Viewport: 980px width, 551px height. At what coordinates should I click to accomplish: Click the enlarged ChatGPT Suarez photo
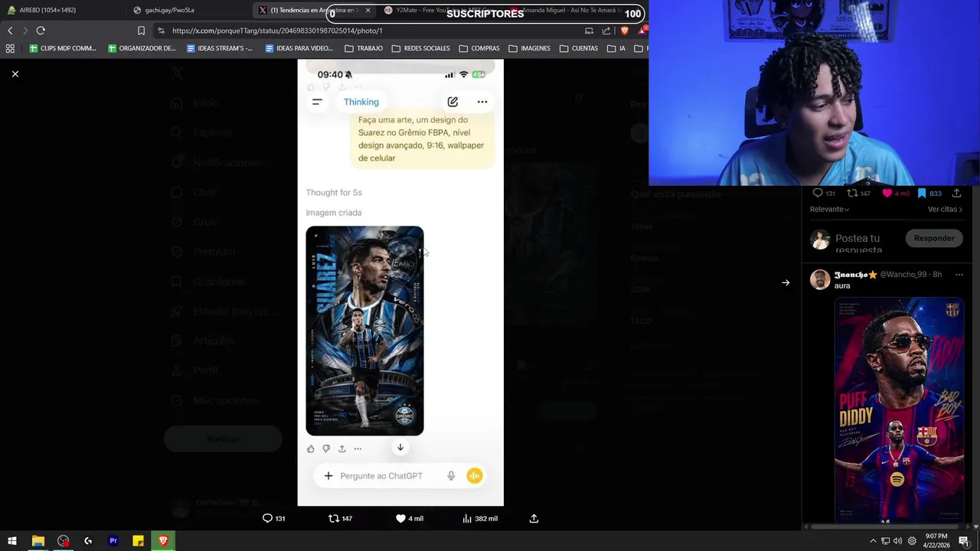(x=400, y=282)
